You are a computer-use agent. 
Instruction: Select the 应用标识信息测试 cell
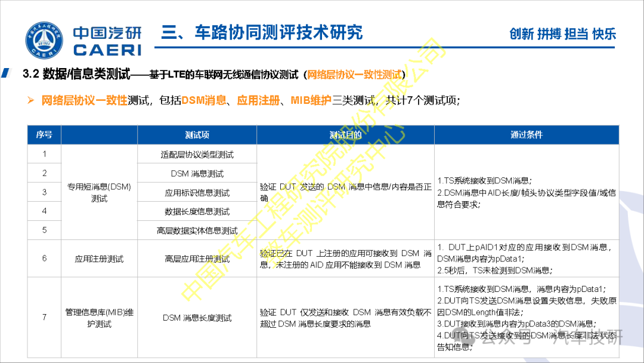[197, 192]
